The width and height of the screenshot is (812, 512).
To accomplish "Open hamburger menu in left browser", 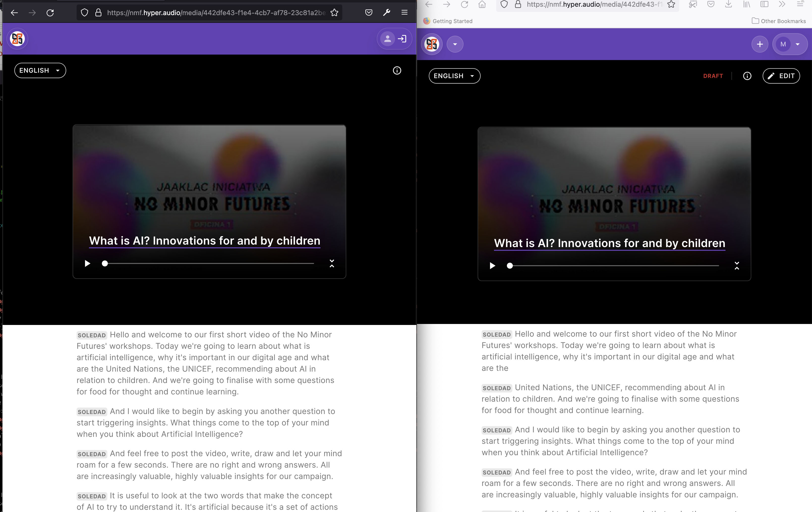I will 404,13.
